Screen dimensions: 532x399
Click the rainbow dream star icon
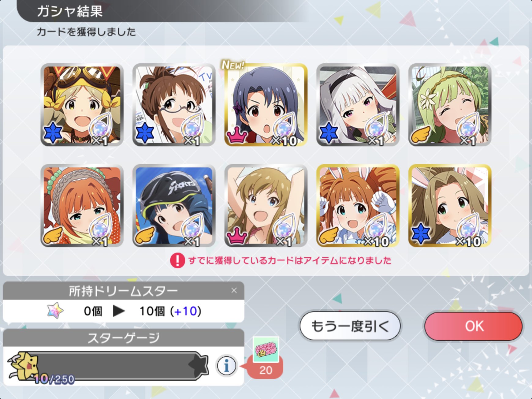tap(55, 311)
